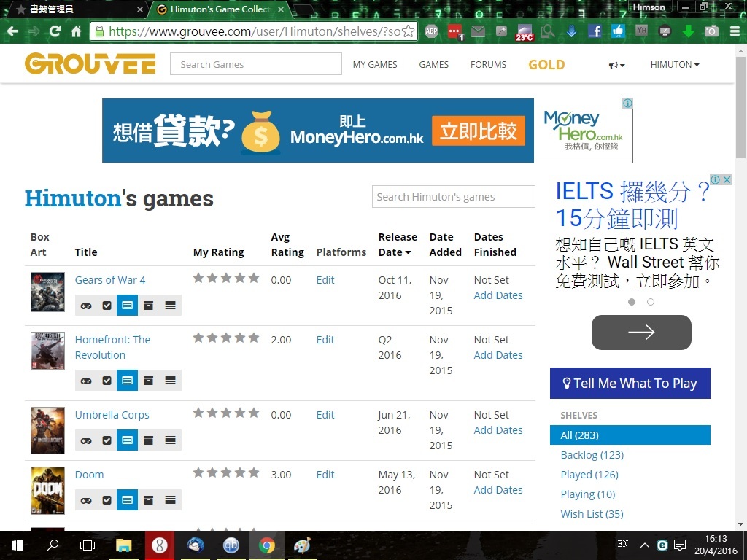Click the Facebook extension icon in toolbar
The height and width of the screenshot is (560, 747).
tap(595, 31)
